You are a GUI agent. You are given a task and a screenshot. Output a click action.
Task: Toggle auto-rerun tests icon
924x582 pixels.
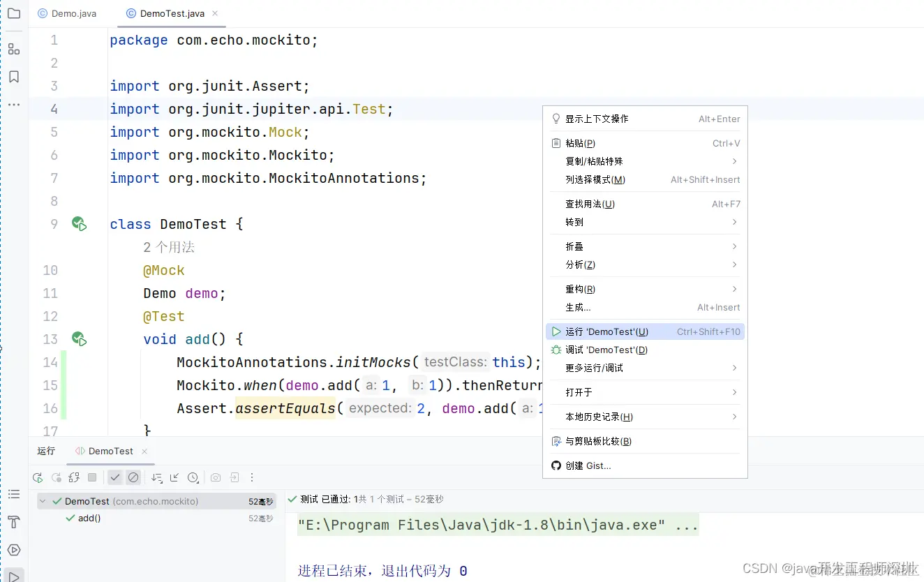pyautogui.click(x=74, y=478)
